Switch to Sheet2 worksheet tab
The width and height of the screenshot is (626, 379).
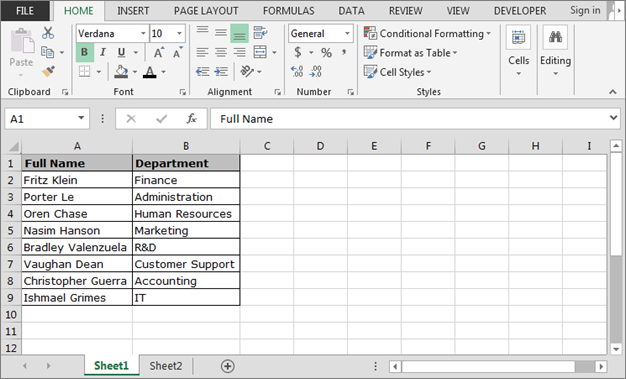pos(166,366)
